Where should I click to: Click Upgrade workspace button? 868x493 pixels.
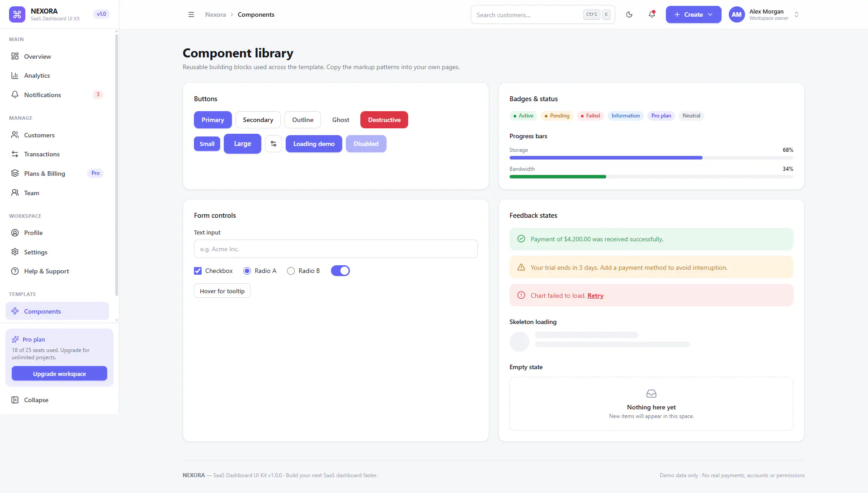[59, 374]
